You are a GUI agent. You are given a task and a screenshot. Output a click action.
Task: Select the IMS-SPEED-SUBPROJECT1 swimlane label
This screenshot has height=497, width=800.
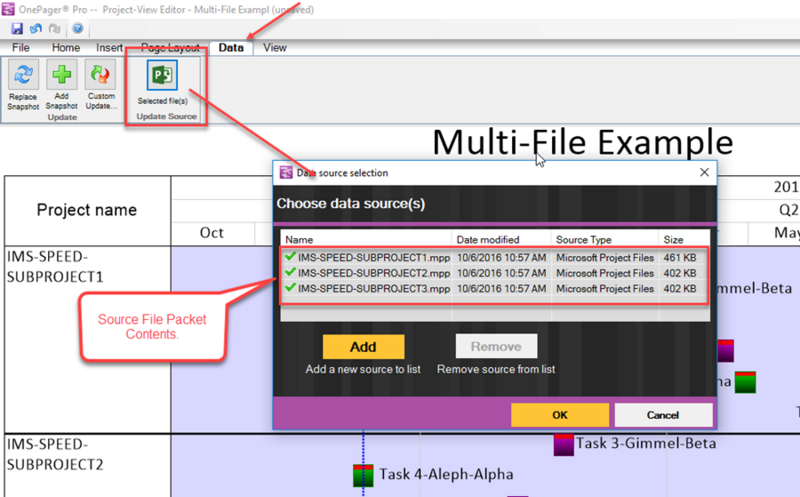point(55,266)
